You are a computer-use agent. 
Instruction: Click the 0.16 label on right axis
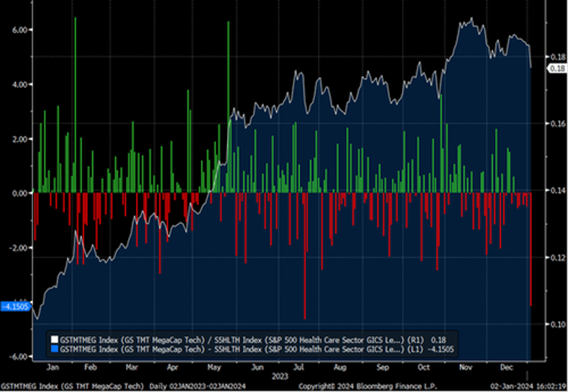pos(558,124)
